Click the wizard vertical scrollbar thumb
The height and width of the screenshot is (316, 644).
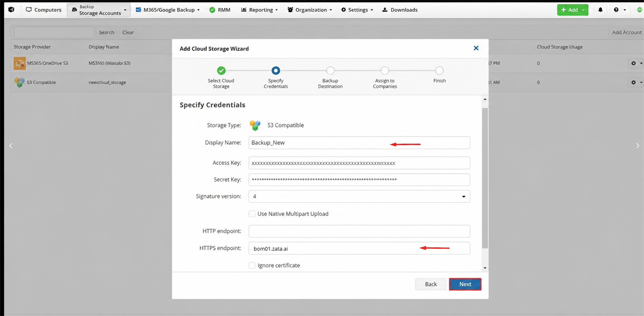click(x=485, y=178)
